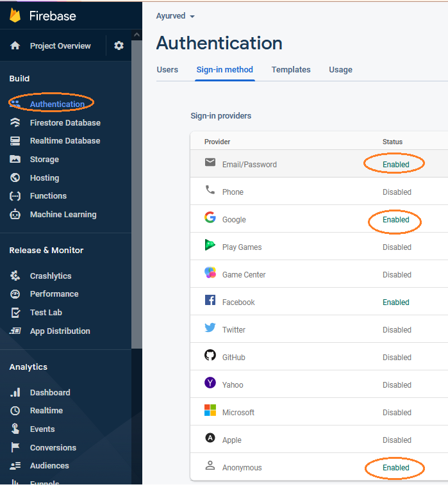The height and width of the screenshot is (496, 448).
Task: Click the GitHub octocat logo
Action: (x=210, y=355)
